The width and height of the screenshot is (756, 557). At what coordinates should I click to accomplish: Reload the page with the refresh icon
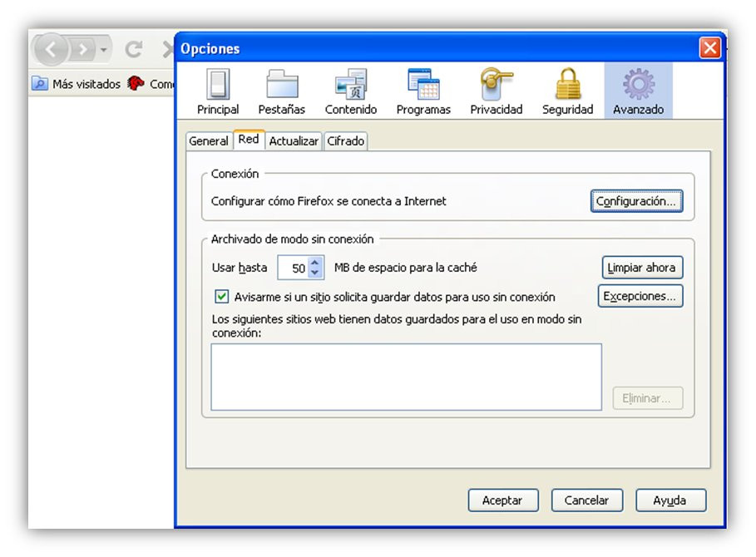134,49
